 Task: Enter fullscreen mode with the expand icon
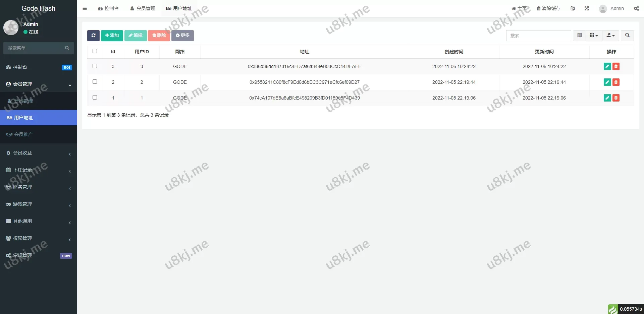pyautogui.click(x=587, y=8)
